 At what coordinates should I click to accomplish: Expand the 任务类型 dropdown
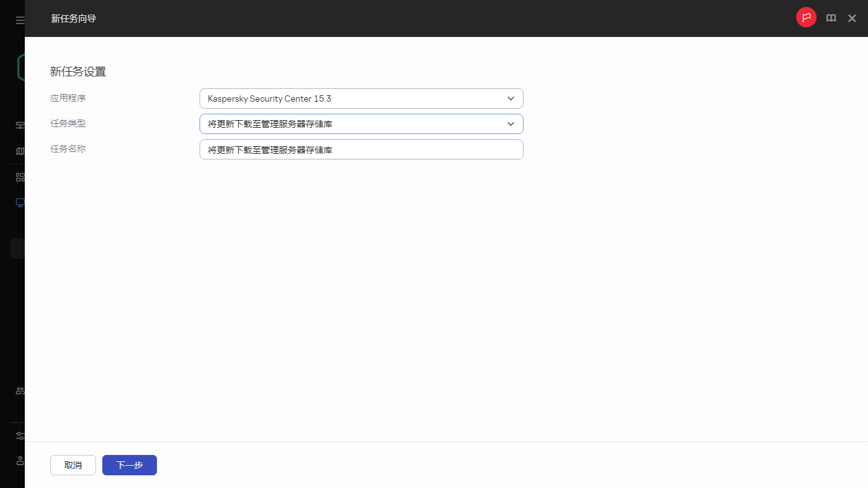pos(361,123)
